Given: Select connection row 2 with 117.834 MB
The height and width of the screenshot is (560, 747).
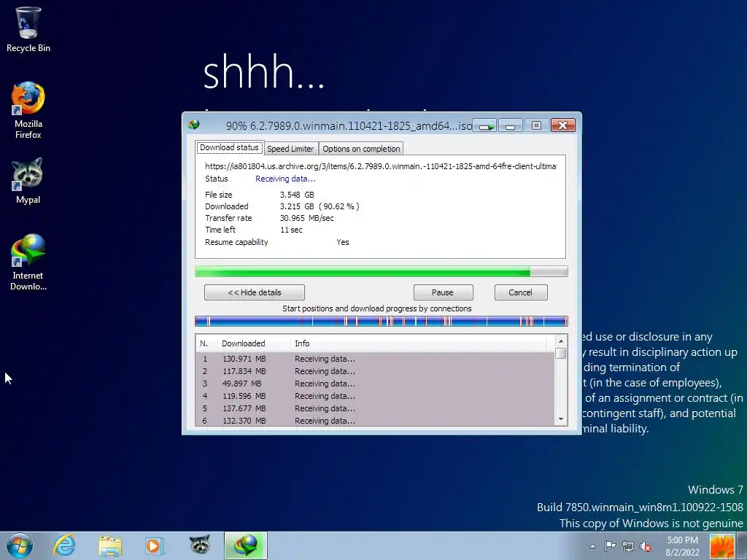Looking at the screenshot, I should pos(375,371).
